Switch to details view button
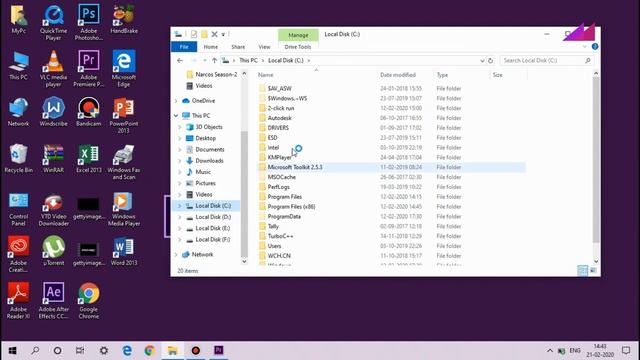This screenshot has height=360, width=640. pos(582,270)
